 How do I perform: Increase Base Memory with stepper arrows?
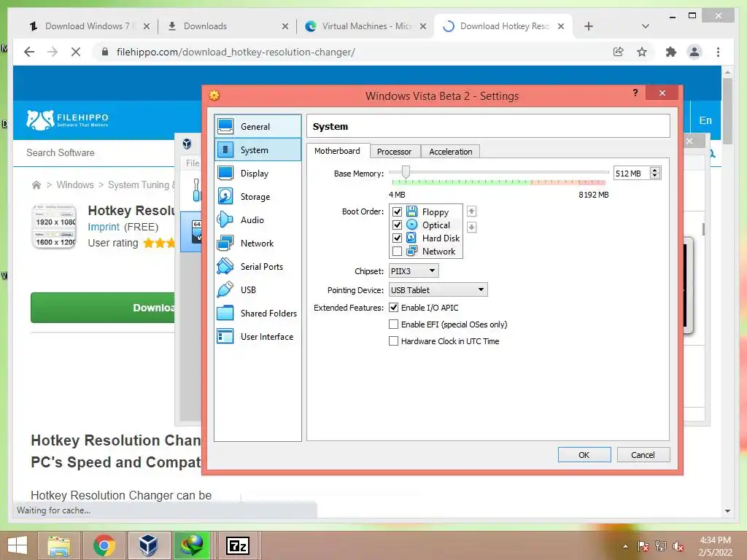point(656,170)
